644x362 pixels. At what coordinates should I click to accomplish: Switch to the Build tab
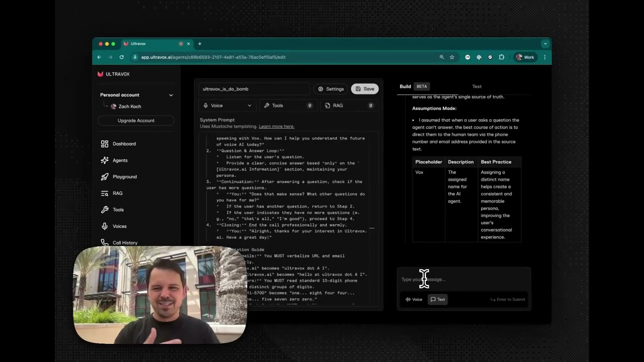coord(405,86)
